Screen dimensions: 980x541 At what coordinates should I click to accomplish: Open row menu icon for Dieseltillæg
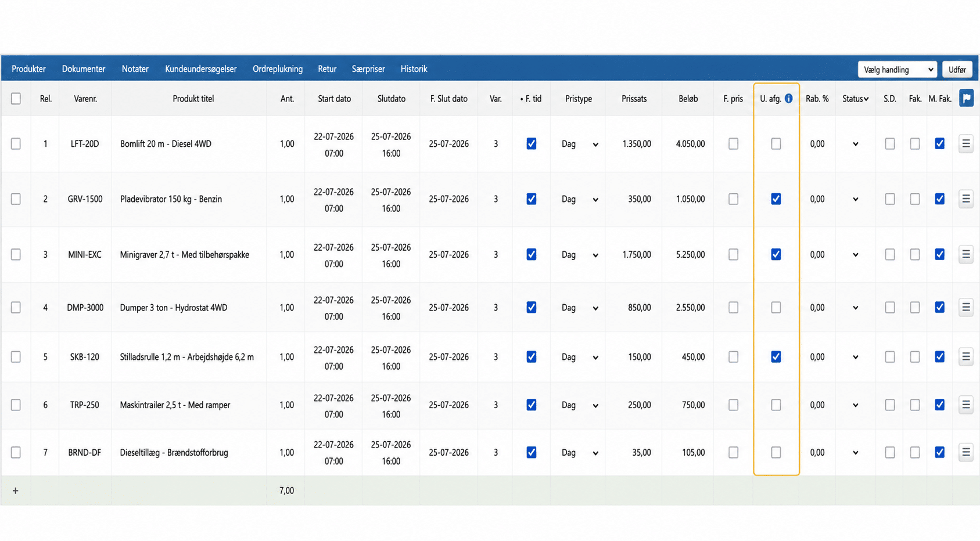click(965, 452)
